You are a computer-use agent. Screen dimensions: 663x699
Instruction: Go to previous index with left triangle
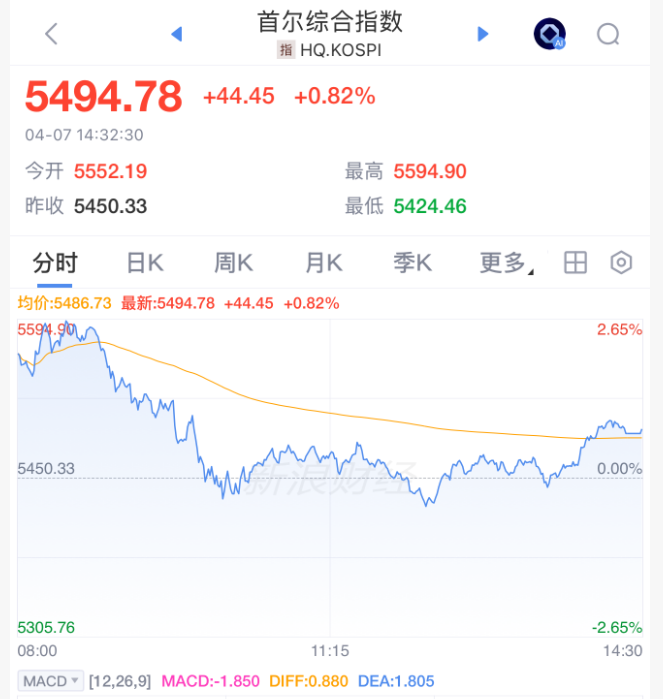(177, 34)
